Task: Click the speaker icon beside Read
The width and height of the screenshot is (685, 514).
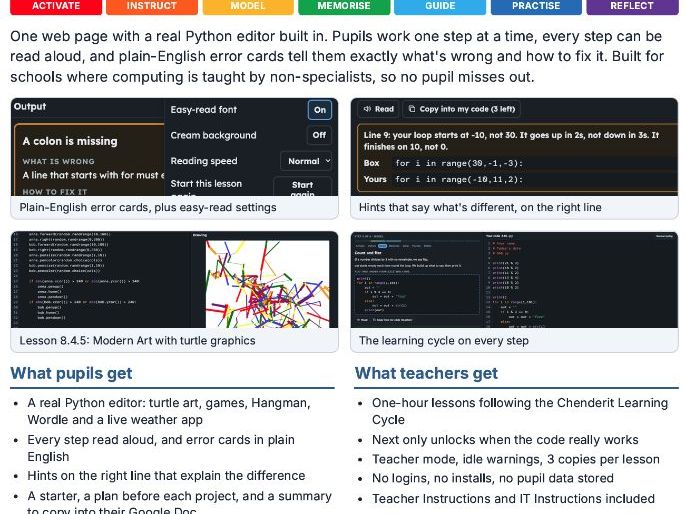Action: tap(367, 109)
